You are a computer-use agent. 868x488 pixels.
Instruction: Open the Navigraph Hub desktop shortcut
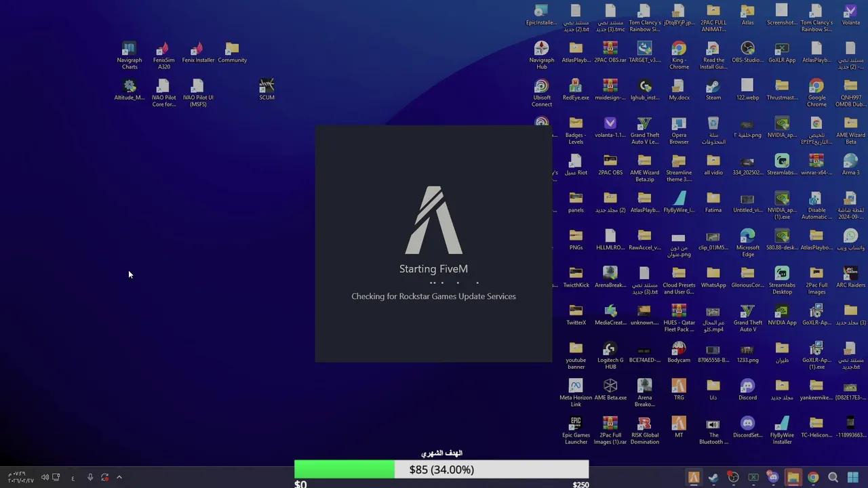click(x=541, y=55)
